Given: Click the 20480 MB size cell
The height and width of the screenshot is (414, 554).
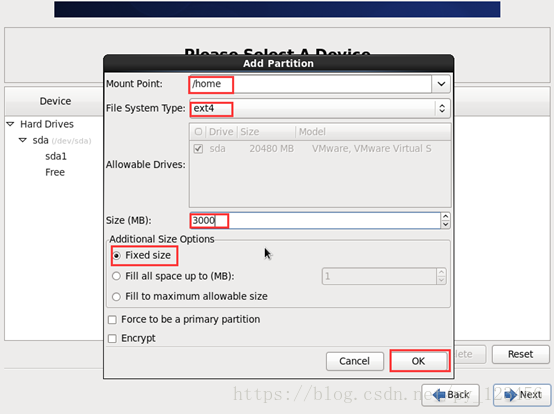Looking at the screenshot, I should [x=271, y=149].
